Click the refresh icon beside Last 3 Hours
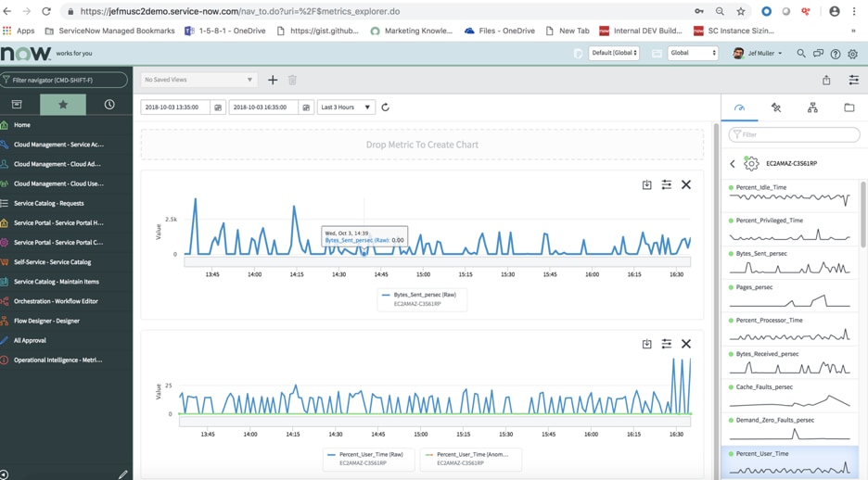 386,107
